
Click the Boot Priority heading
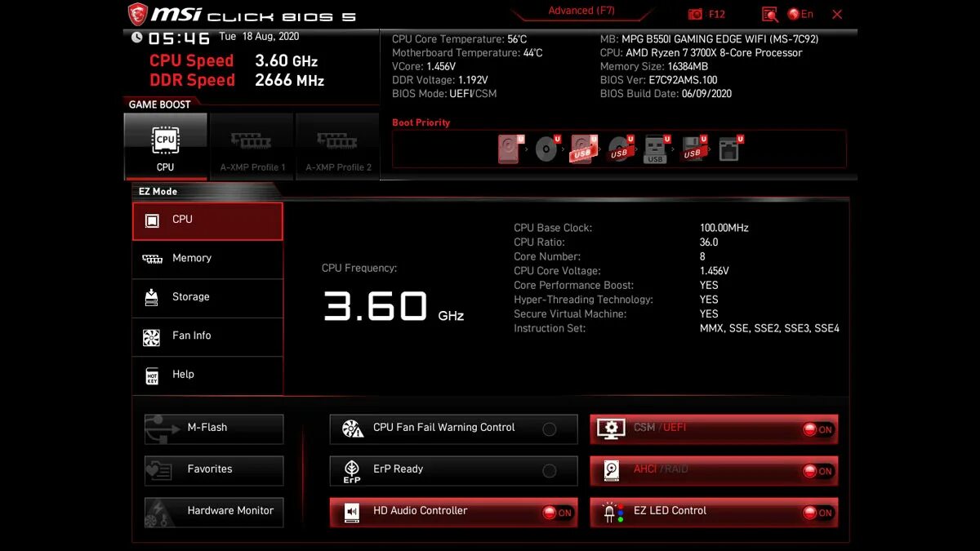(x=421, y=122)
